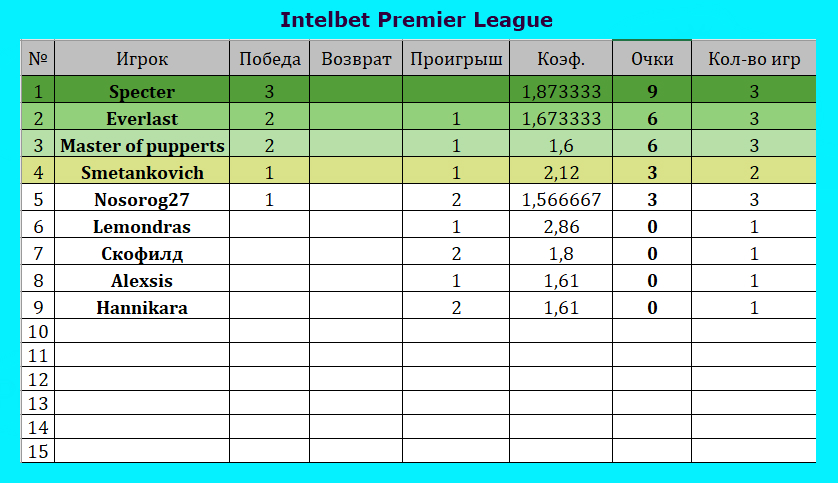The width and height of the screenshot is (838, 483).
Task: Click the 1,873333 coefficient cell
Action: click(x=561, y=90)
